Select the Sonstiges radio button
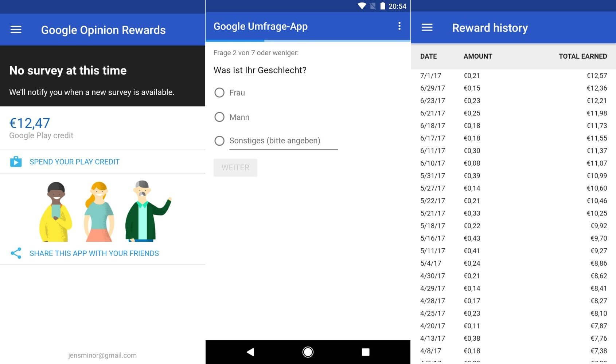The image size is (616, 364). [219, 141]
